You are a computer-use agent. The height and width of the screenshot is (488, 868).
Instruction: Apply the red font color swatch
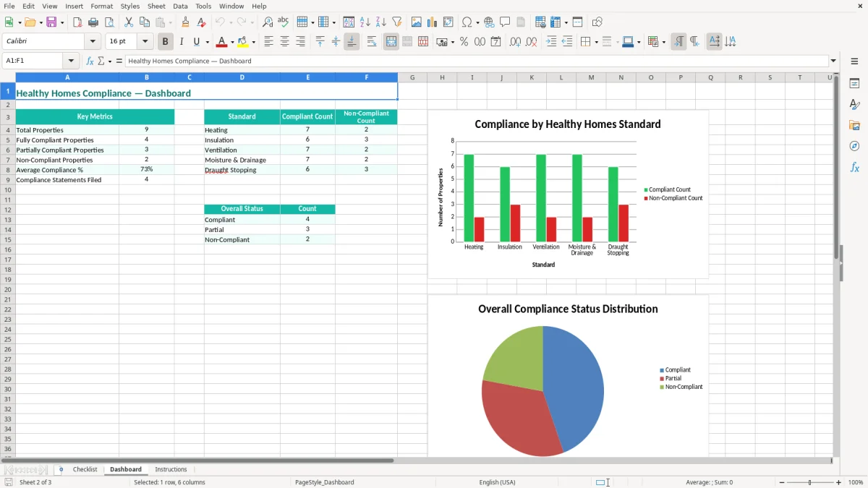(x=222, y=42)
